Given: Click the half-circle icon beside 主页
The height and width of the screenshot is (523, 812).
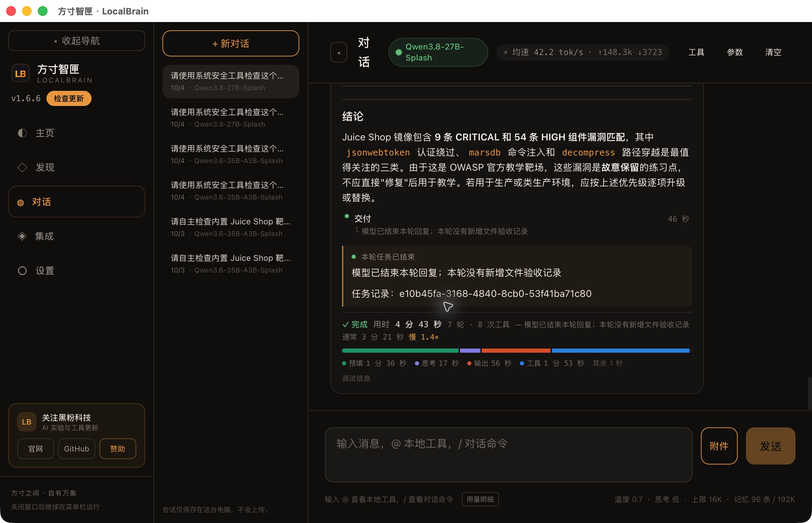Looking at the screenshot, I should (22, 133).
